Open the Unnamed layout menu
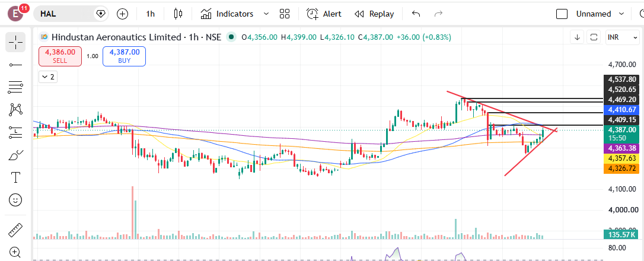Image resolution: width=644 pixels, height=261 pixels. (x=600, y=14)
